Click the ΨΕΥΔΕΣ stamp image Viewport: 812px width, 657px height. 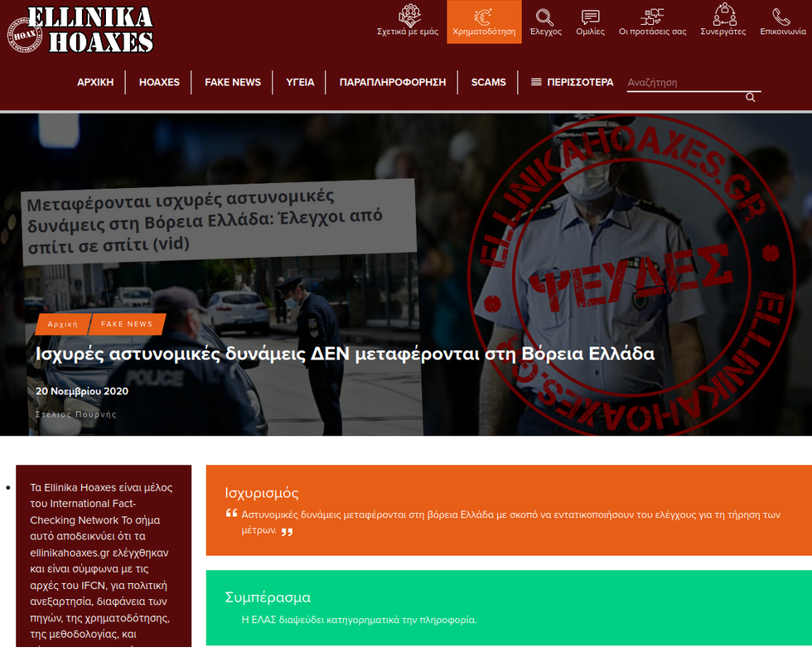pyautogui.click(x=631, y=274)
